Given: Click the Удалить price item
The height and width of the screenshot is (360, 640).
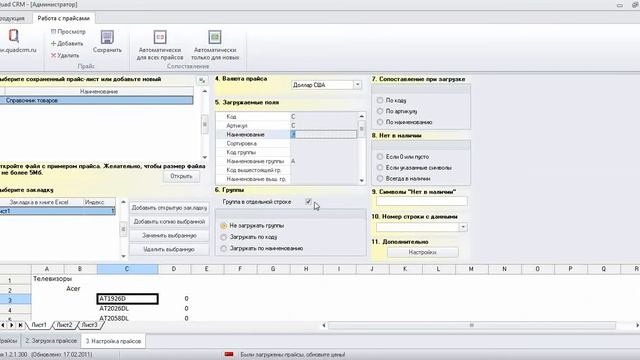Looking at the screenshot, I should tap(65, 55).
